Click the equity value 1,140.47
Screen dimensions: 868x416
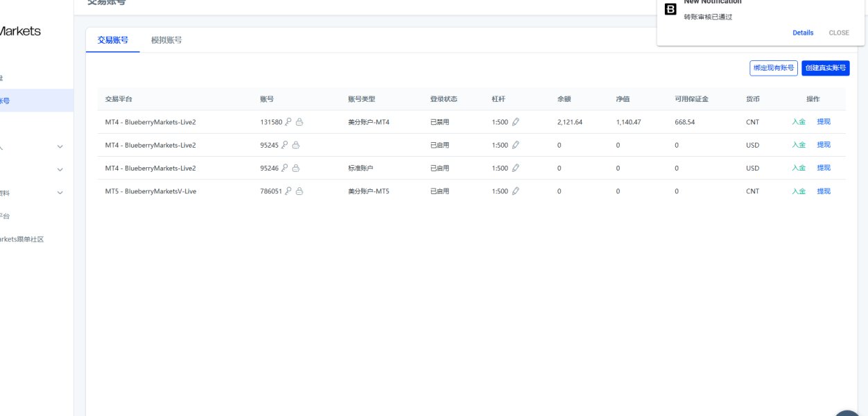629,122
